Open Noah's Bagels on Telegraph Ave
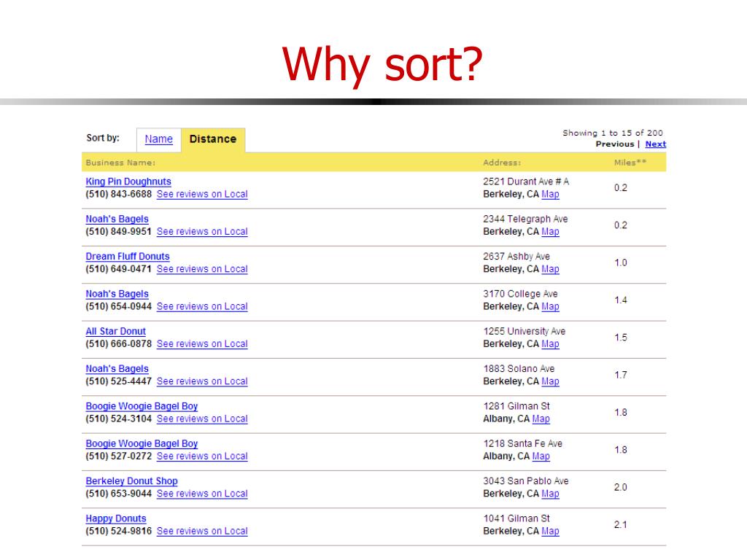The width and height of the screenshot is (747, 560). (117, 219)
